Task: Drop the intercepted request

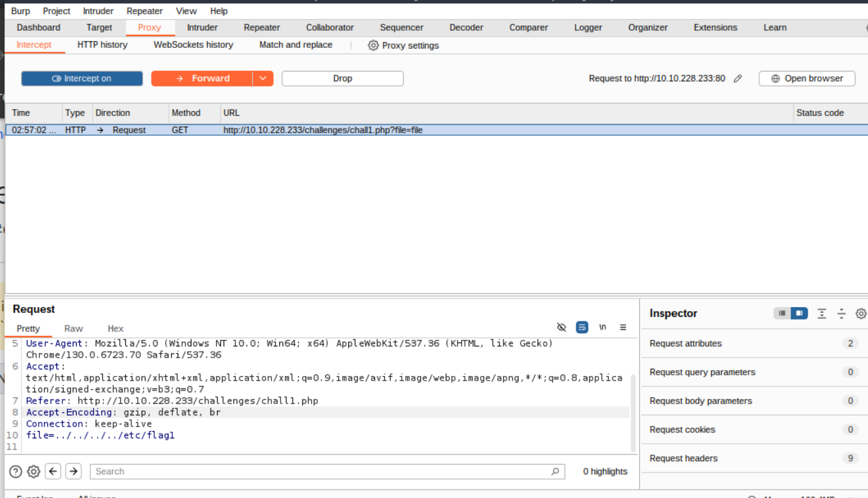Action: click(x=342, y=79)
